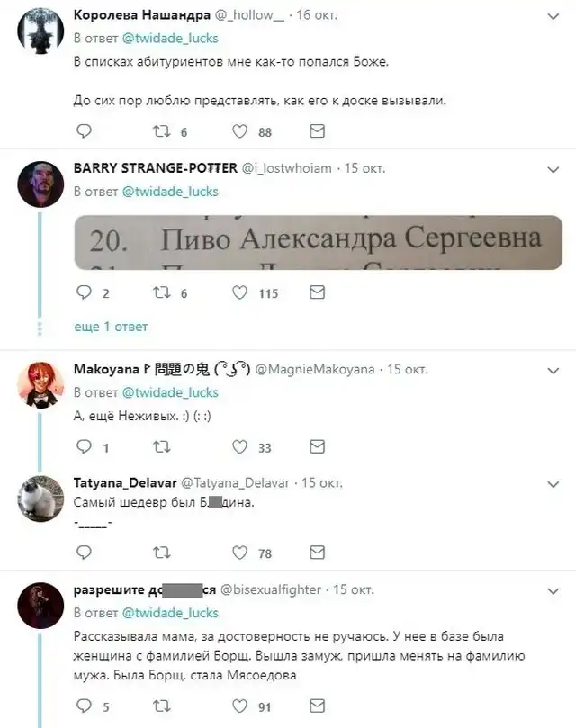Screen dimensions: 576x728
Task: Like the tweet with 88 likes
Action: click(x=239, y=131)
